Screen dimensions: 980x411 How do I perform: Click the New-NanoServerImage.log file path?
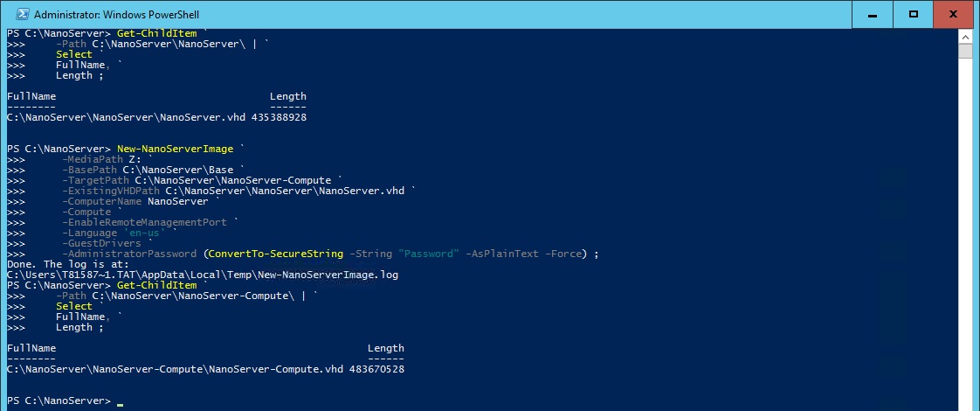point(203,275)
